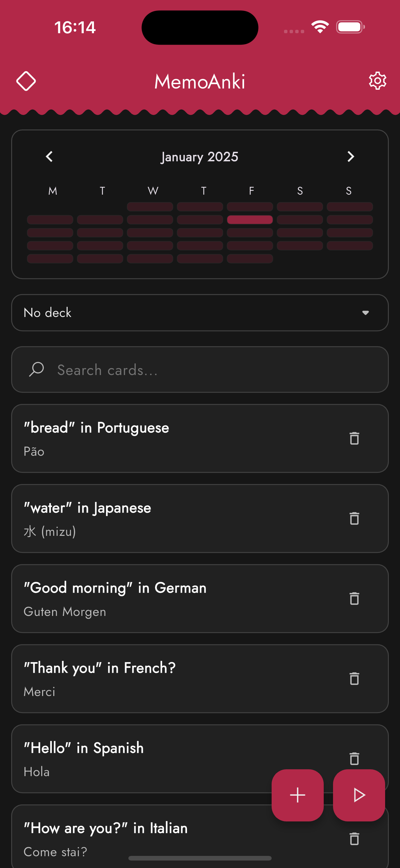Screen dimensions: 400x868
Task: Focus the Search cards field
Action: tap(200, 370)
